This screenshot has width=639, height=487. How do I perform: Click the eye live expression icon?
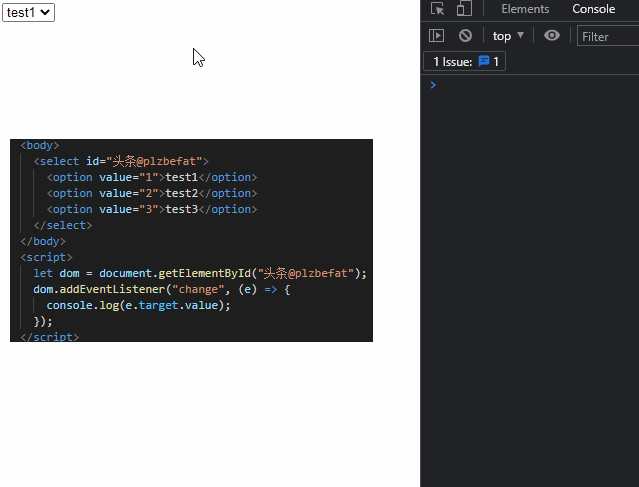(x=551, y=35)
